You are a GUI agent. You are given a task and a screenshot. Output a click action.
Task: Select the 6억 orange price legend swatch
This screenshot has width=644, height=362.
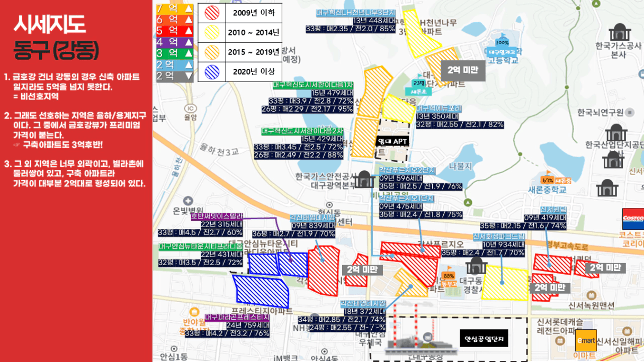coord(175,20)
